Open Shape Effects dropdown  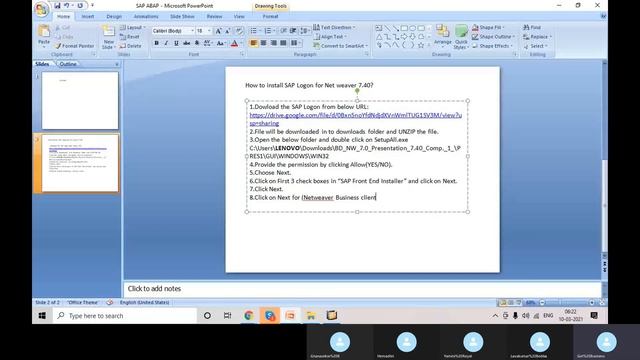click(x=493, y=46)
